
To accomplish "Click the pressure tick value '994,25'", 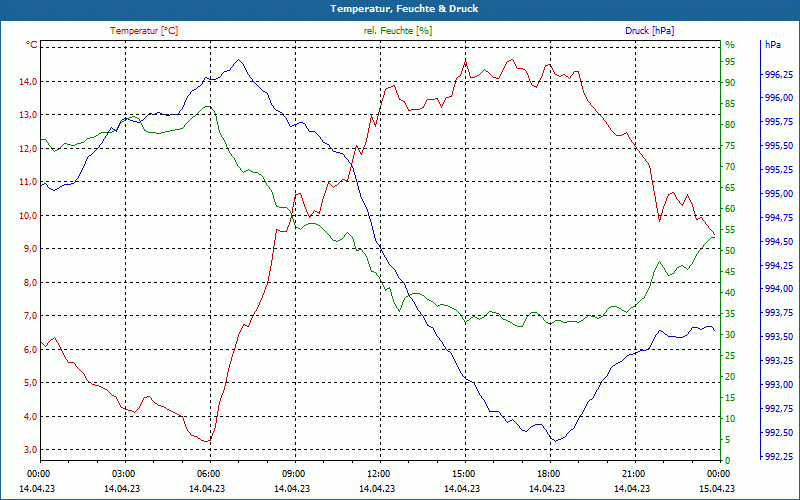I will point(779,265).
